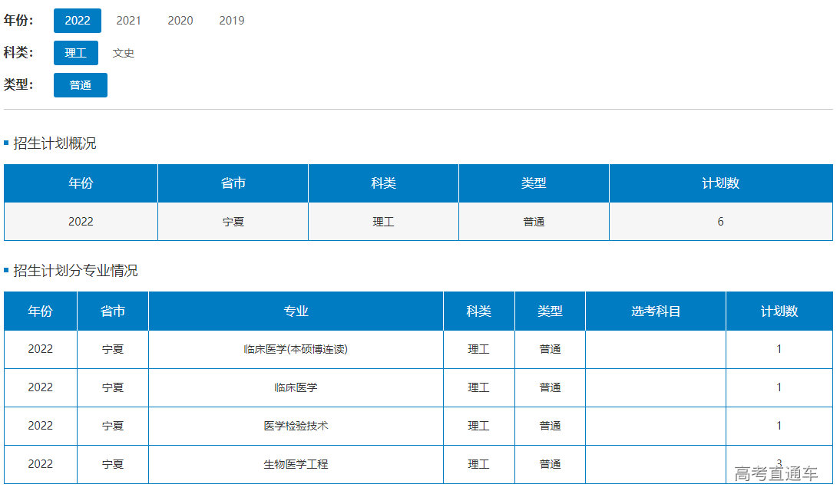
Task: Click the 普通 type button
Action: pos(80,85)
